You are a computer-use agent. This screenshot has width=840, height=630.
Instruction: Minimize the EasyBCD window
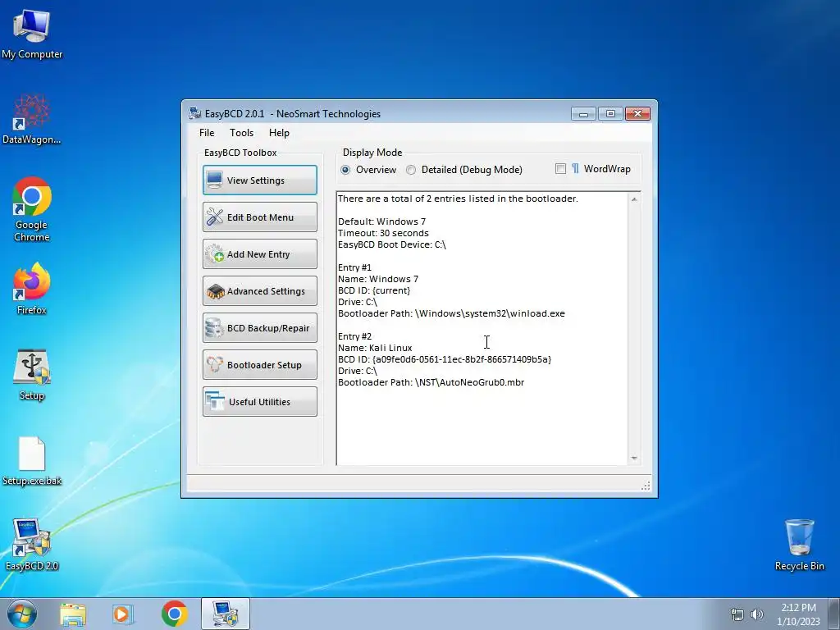point(583,113)
